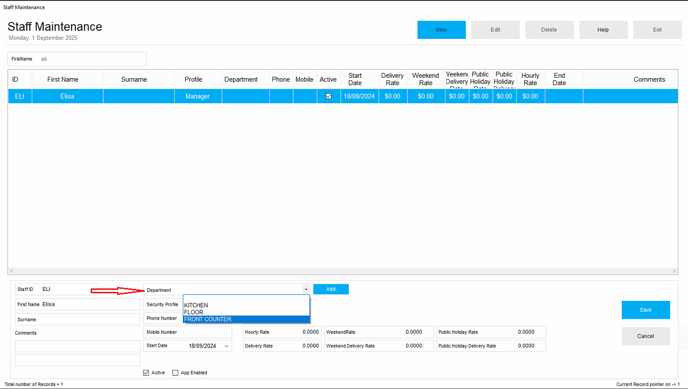The height and width of the screenshot is (389, 688).
Task: Click the Delivery Rate field
Action: click(282, 346)
